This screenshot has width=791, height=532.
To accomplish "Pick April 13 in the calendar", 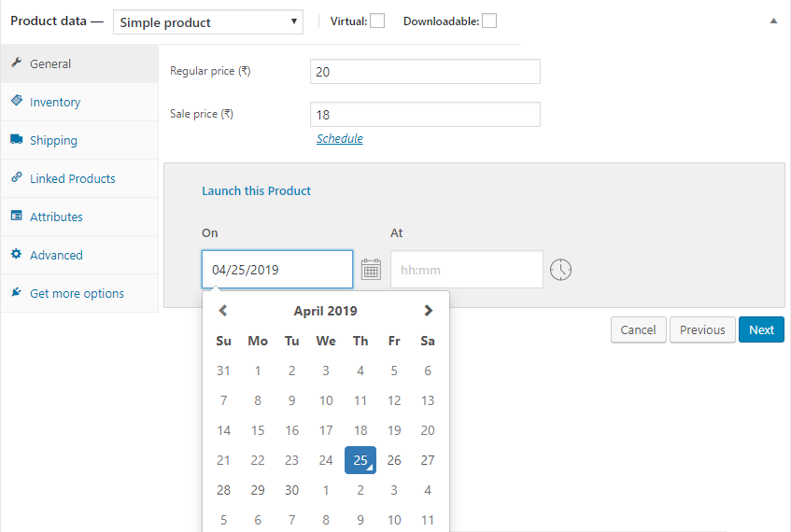I will [x=428, y=400].
